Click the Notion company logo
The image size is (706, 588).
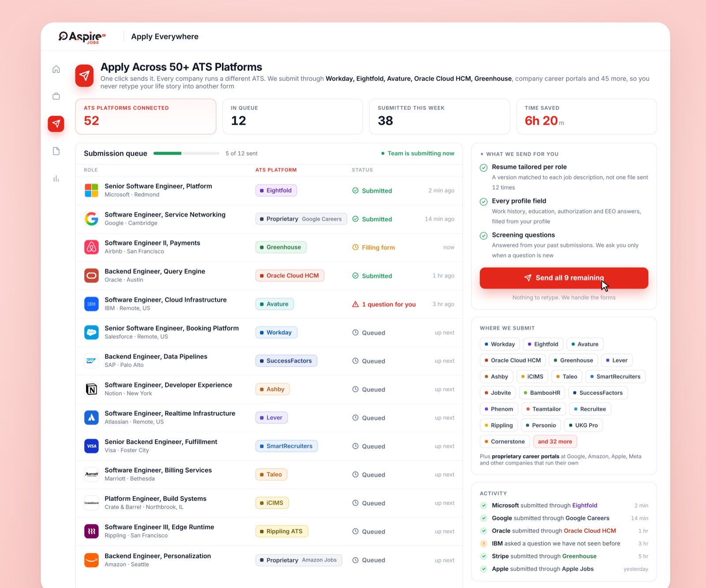pos(91,389)
